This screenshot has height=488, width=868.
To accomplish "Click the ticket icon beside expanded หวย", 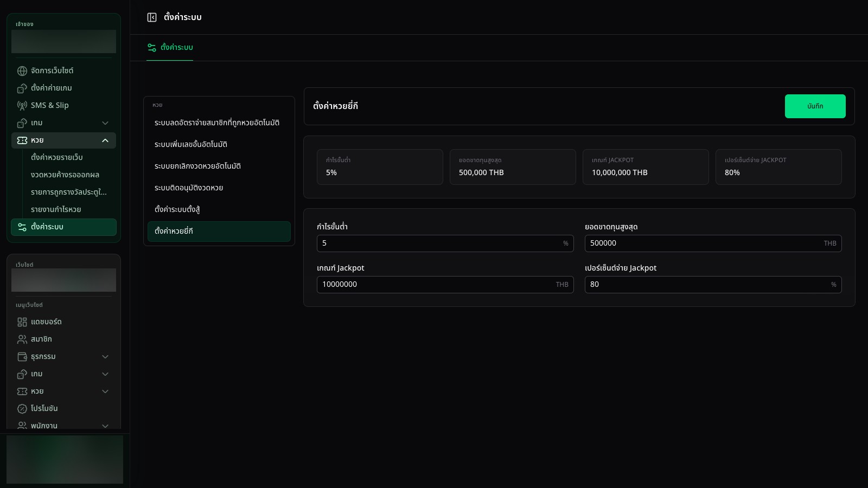I will click(22, 140).
